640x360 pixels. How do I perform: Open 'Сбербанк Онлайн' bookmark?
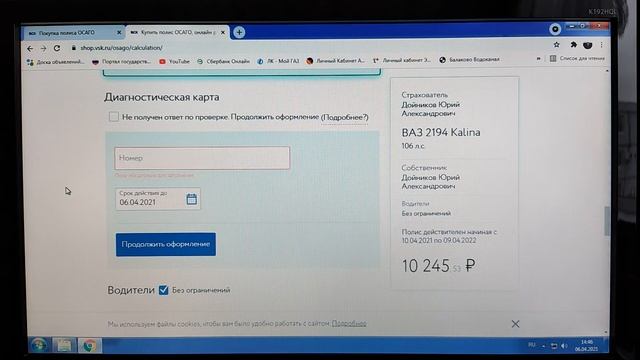[223, 62]
